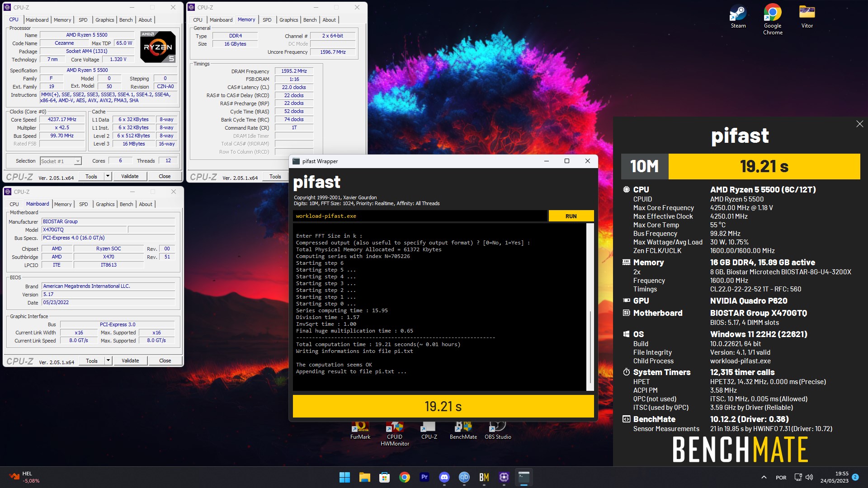
Task: Launch CPUID HWMonitor desktop shortcut
Action: tap(395, 434)
